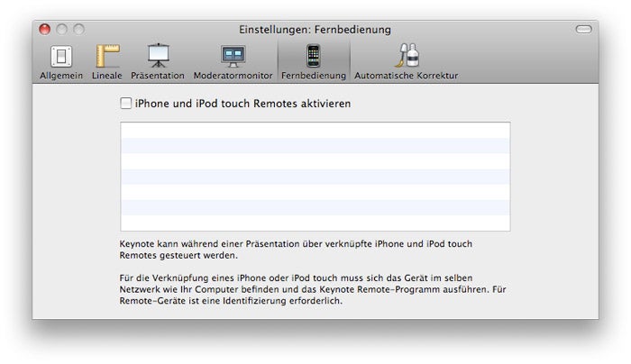Open the Präsentation easel preferences icon
Screen dimensions: 631x364
(158, 55)
